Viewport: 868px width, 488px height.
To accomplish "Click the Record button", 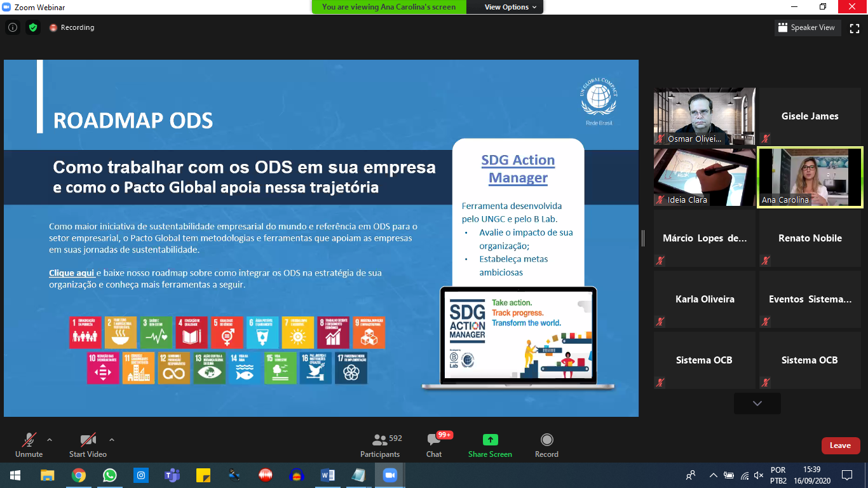I will 546,445.
